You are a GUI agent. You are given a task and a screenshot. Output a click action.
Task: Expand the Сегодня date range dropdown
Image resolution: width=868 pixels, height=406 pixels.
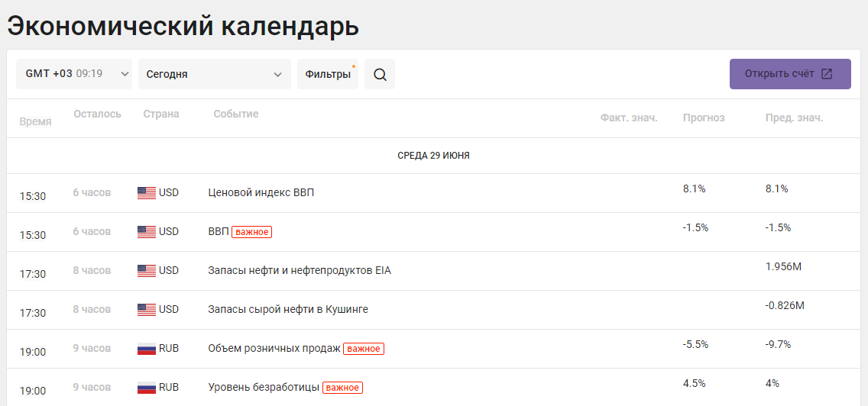point(215,74)
